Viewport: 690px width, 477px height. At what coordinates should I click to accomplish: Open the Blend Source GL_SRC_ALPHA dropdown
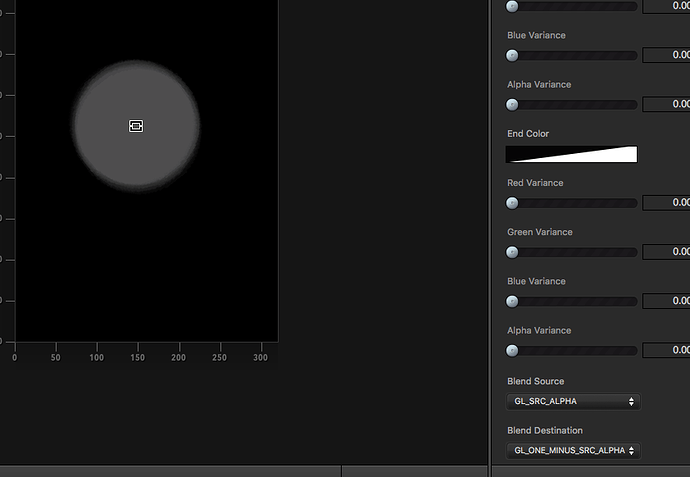pos(573,401)
